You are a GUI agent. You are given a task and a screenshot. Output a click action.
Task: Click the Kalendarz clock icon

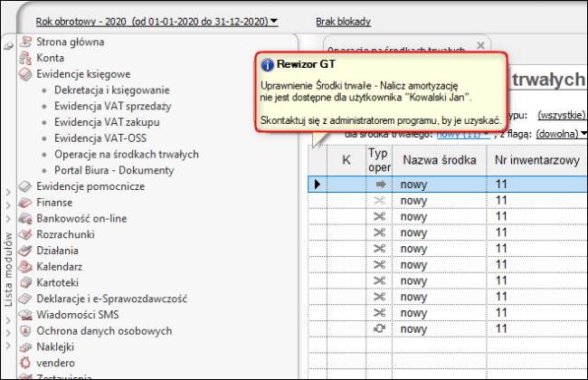pyautogui.click(x=25, y=267)
